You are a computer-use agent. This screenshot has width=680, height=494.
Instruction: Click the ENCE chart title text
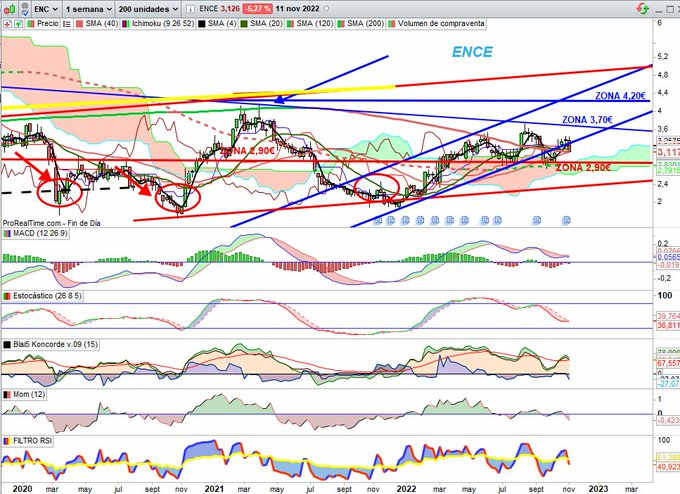472,52
